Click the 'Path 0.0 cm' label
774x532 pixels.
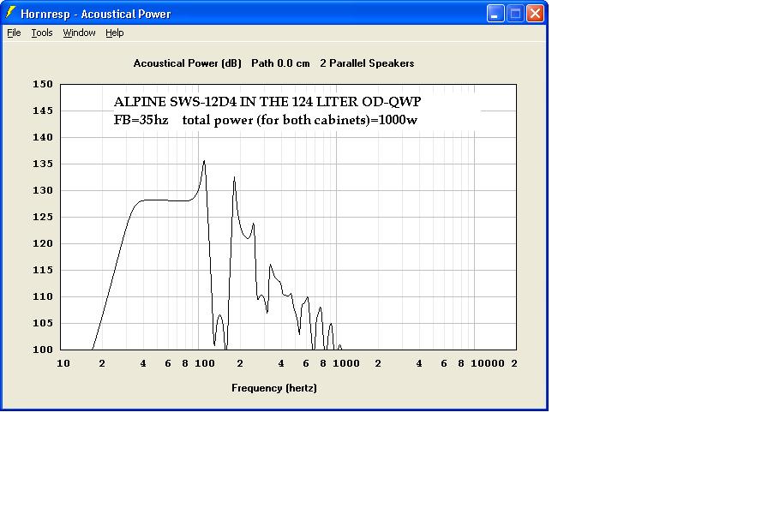(x=280, y=63)
